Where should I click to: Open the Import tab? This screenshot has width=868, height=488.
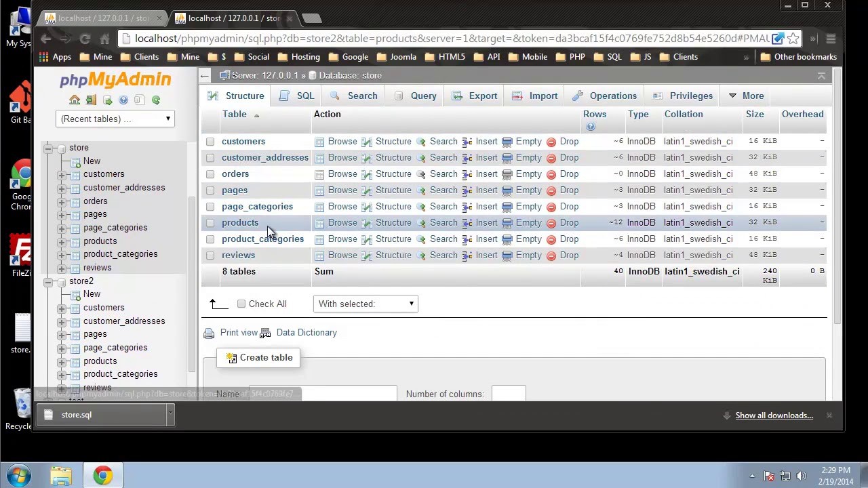(x=534, y=96)
